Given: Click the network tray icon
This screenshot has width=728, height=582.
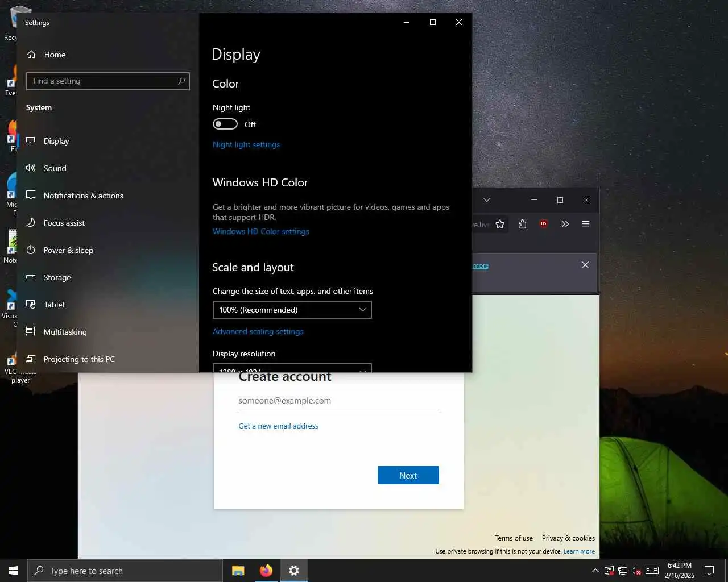Looking at the screenshot, I should (x=623, y=571).
